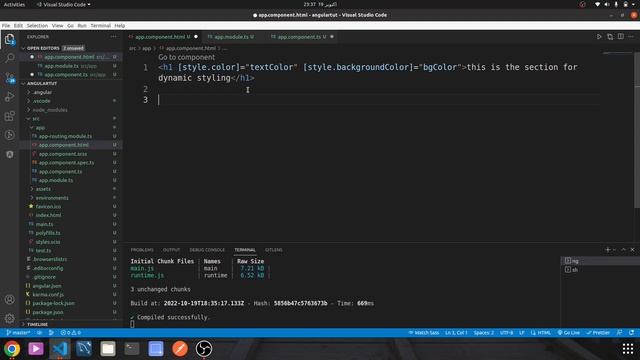Create a new terminal with plus icon
The width and height of the screenshot is (640, 360).
coord(608,249)
